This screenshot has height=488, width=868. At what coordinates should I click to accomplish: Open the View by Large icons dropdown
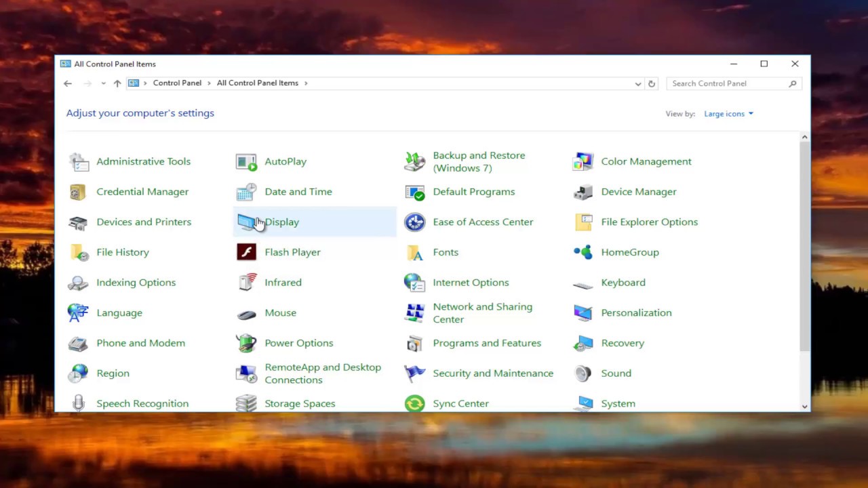point(728,114)
